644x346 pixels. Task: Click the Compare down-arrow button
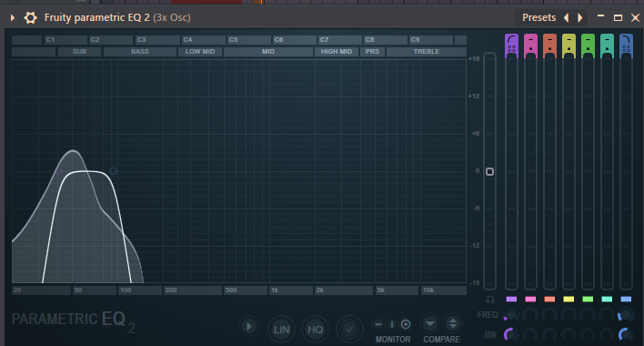pos(430,324)
